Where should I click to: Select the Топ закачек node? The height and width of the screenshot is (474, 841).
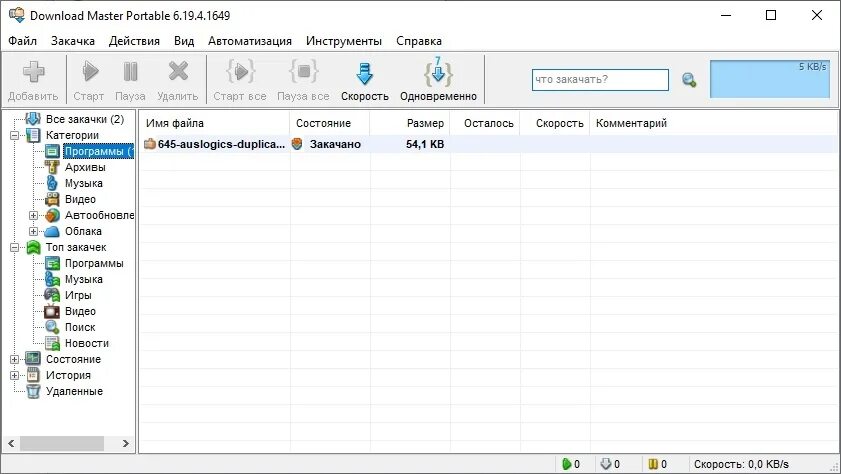(76, 247)
